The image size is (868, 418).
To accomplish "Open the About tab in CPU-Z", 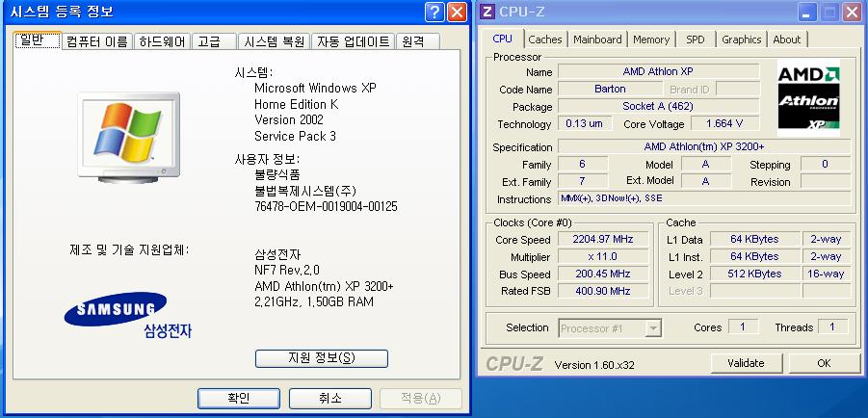I will coord(787,39).
